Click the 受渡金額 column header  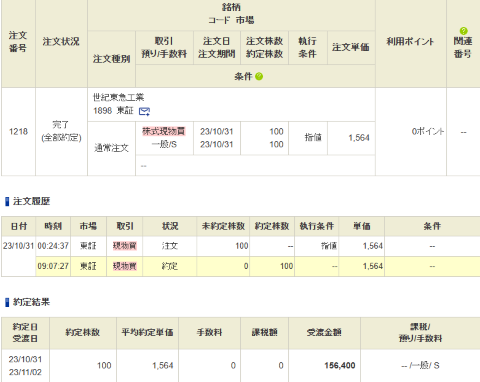(324, 333)
